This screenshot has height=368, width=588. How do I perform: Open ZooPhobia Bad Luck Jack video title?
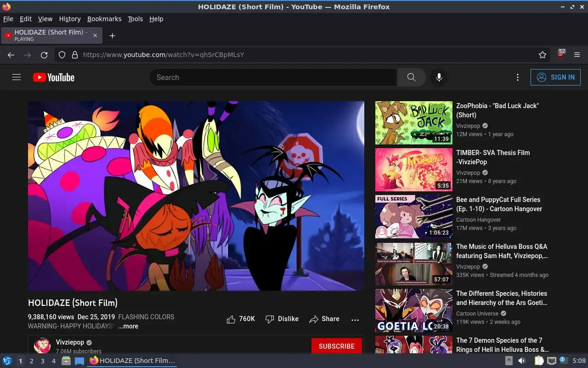tap(498, 110)
